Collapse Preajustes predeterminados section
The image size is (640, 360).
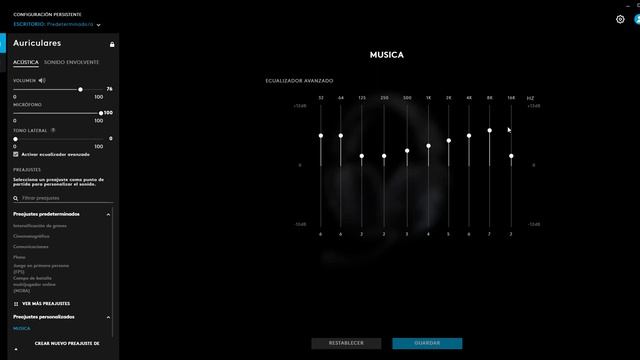108,214
